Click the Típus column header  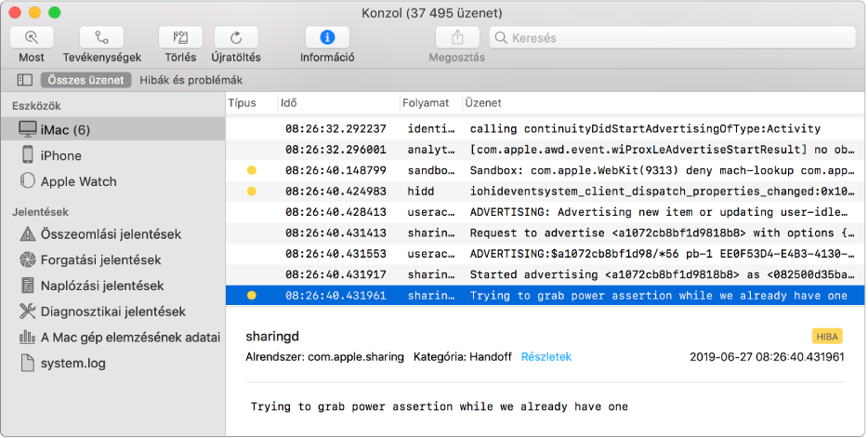tap(242, 103)
